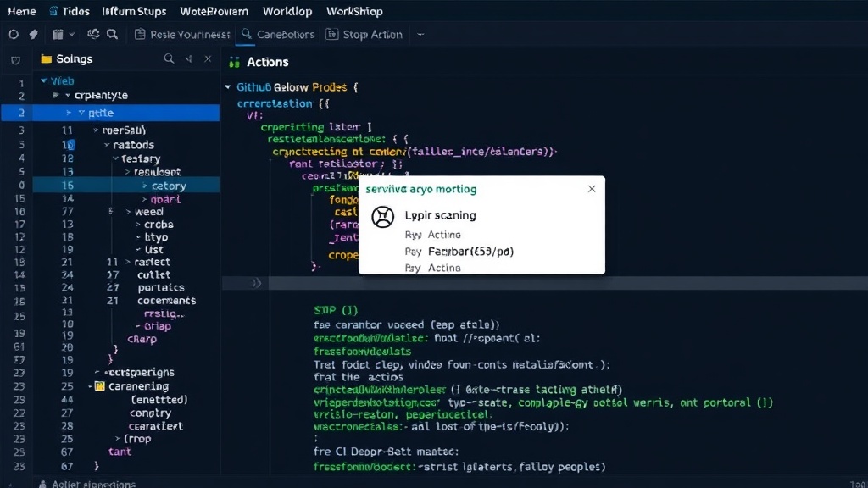Select the (enettted) tree item
This screenshot has width=868, height=488.
click(159, 400)
